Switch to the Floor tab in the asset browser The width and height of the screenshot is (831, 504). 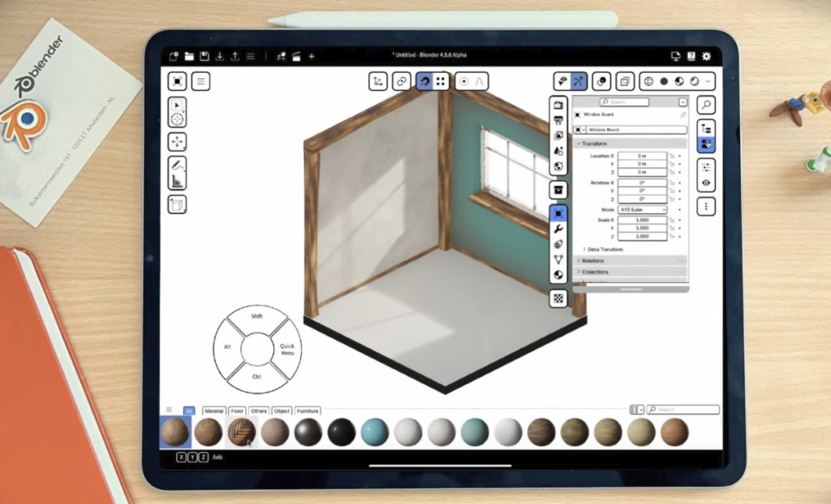(237, 410)
